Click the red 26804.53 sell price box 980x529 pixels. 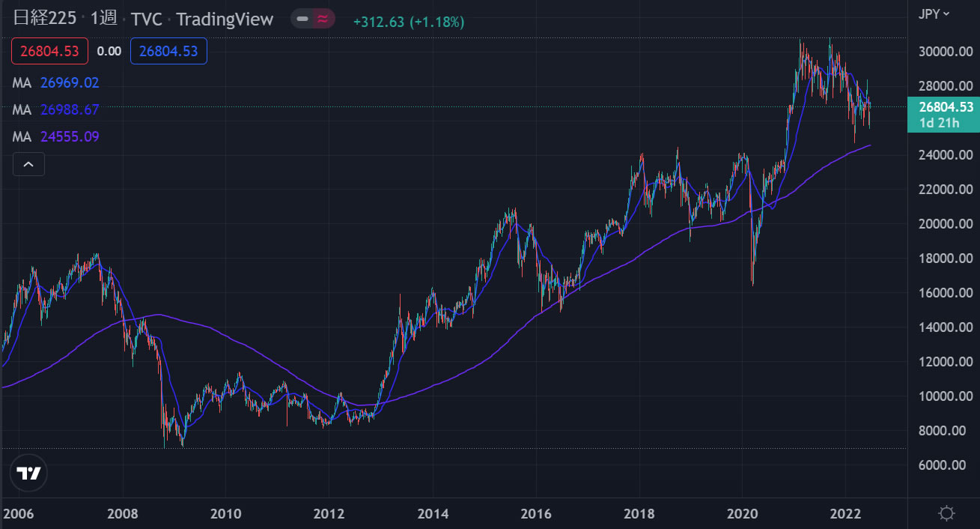click(x=49, y=51)
